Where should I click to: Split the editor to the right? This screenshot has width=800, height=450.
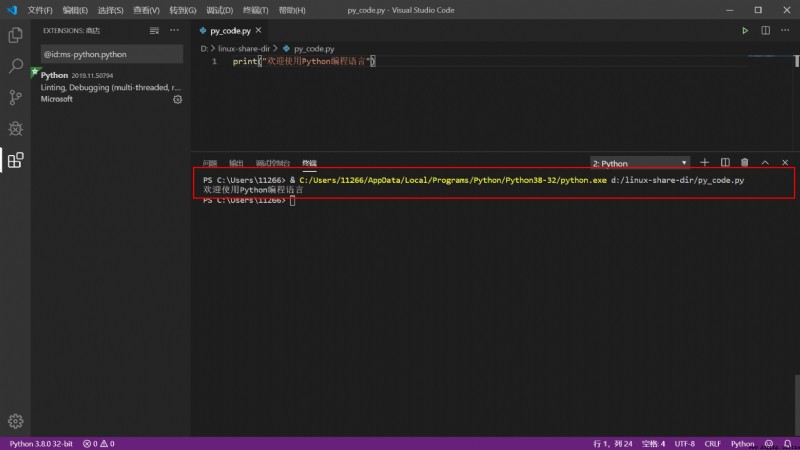coord(765,31)
